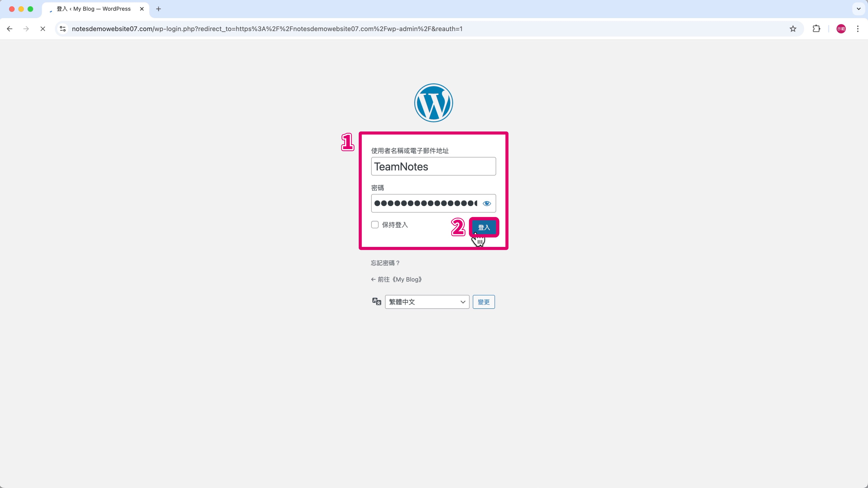Stop loading the page

(43, 29)
